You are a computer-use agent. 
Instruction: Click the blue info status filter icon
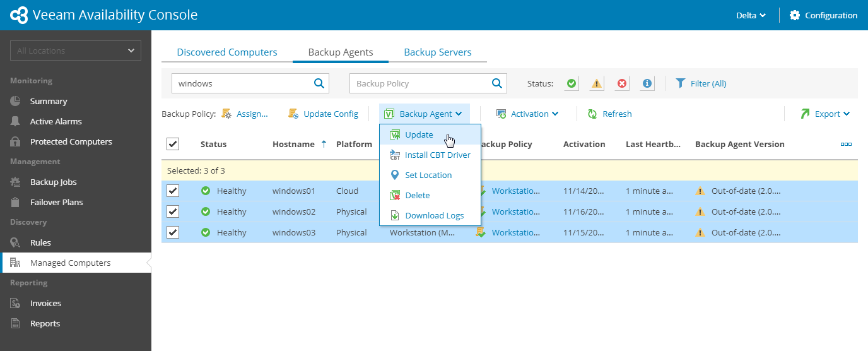pyautogui.click(x=647, y=83)
